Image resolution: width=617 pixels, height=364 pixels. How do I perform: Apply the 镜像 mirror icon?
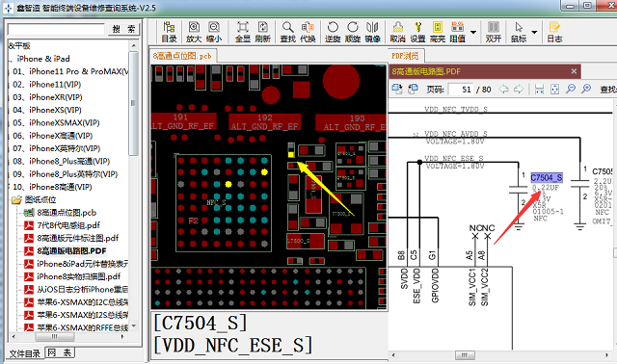click(x=372, y=32)
